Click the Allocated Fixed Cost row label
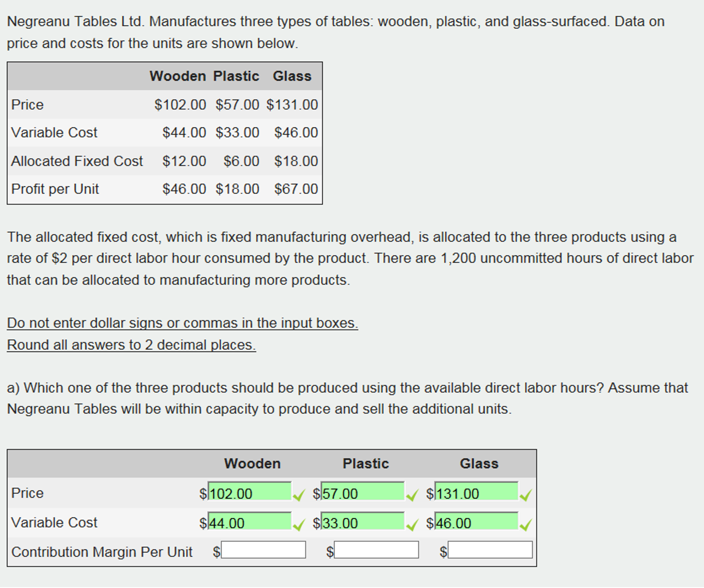 point(77,161)
